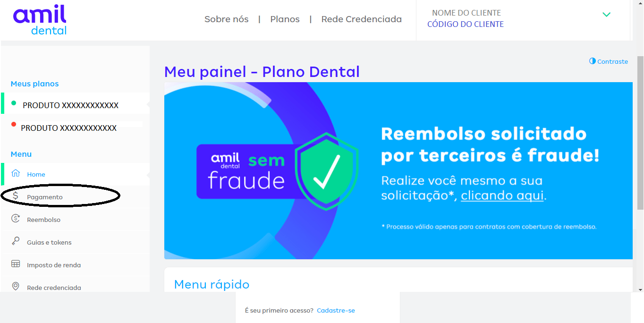This screenshot has height=323, width=644.
Task: Click the Rede credenciada location pin icon
Action: [x=16, y=286]
